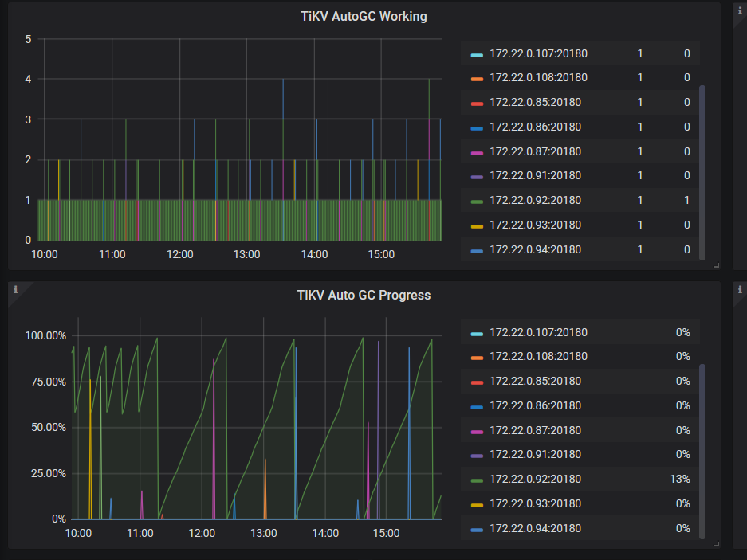
Task: Open the TiKV AutoGC Working panel title menu
Action: click(x=364, y=16)
